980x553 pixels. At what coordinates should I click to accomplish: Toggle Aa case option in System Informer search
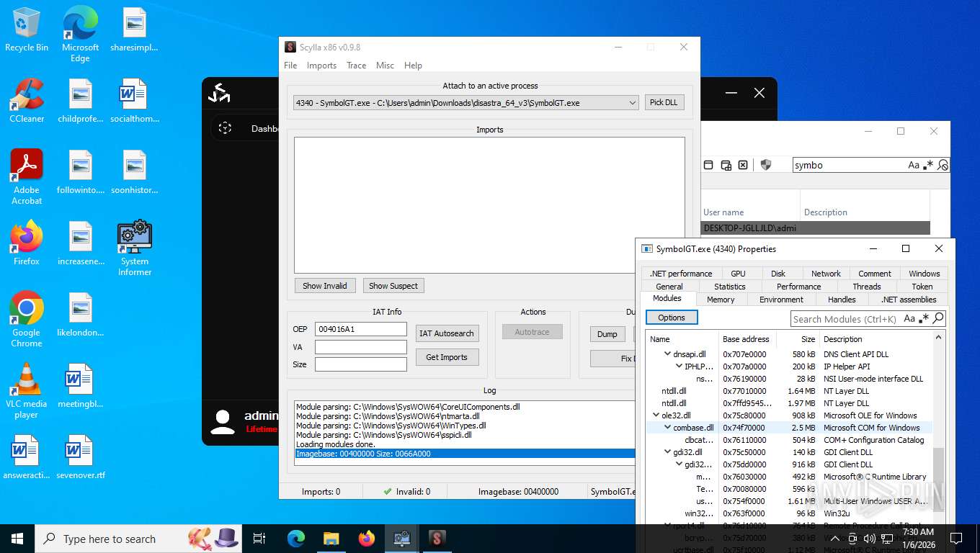(914, 165)
